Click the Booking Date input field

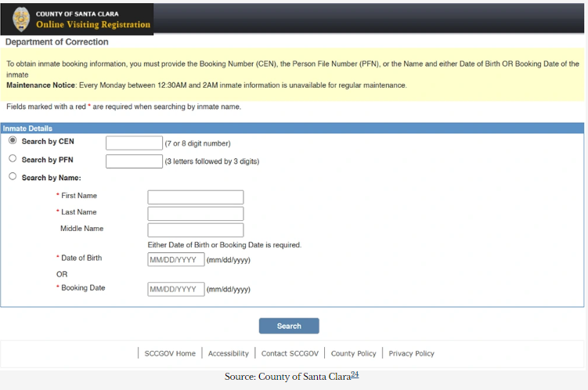point(175,289)
